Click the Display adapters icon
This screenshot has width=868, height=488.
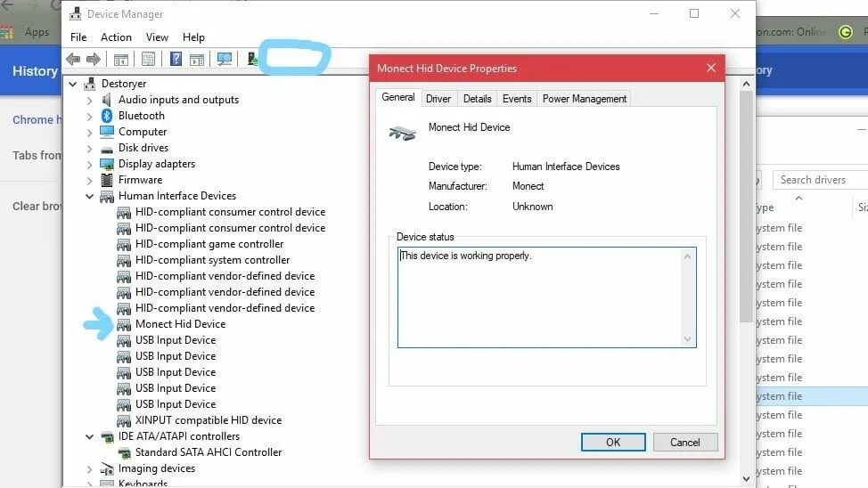(x=107, y=164)
